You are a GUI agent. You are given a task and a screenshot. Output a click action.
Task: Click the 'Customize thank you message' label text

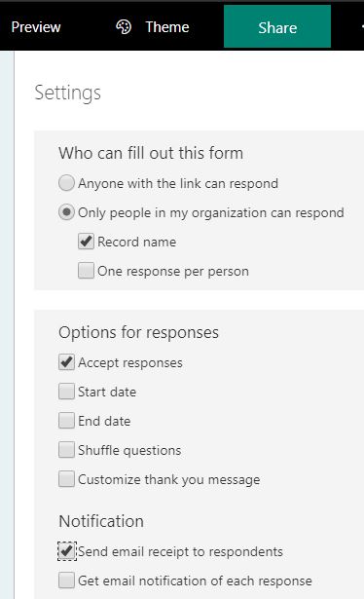click(169, 479)
